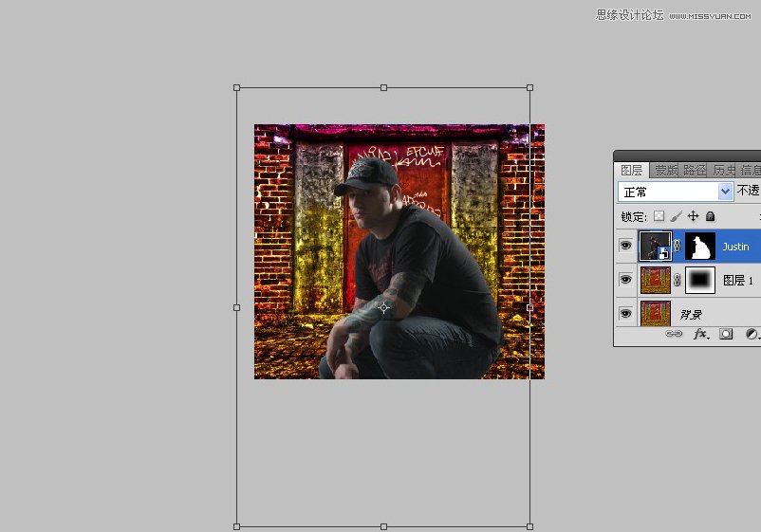Image resolution: width=761 pixels, height=532 pixels.
Task: Toggle lock image pixels brush icon
Action: coord(676,216)
